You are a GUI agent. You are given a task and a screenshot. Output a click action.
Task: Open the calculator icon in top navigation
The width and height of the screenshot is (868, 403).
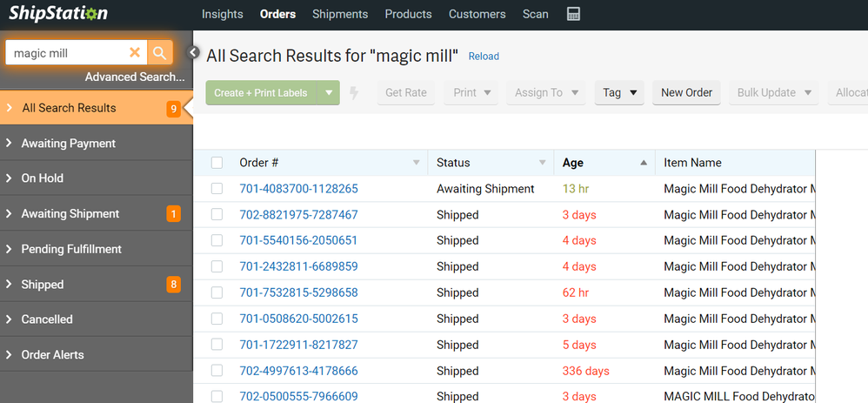(573, 14)
